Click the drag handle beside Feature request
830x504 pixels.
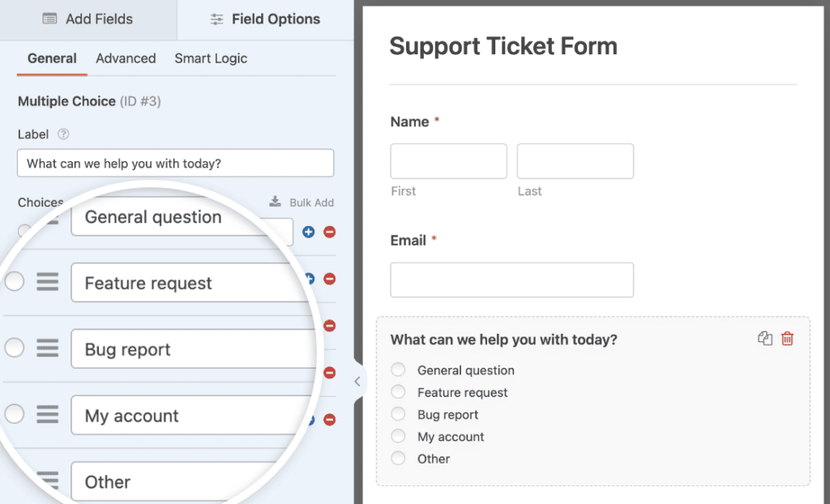tap(48, 282)
